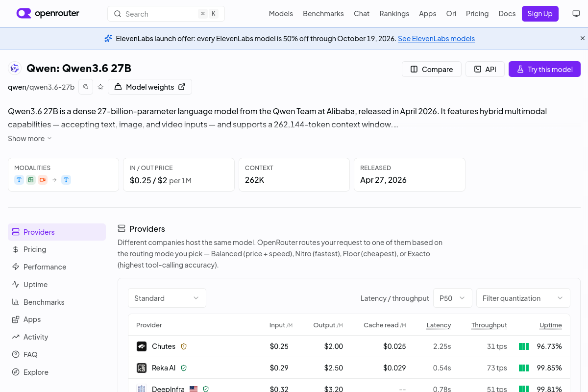Click the image modality icon
This screenshot has width=588, height=392.
(x=31, y=180)
